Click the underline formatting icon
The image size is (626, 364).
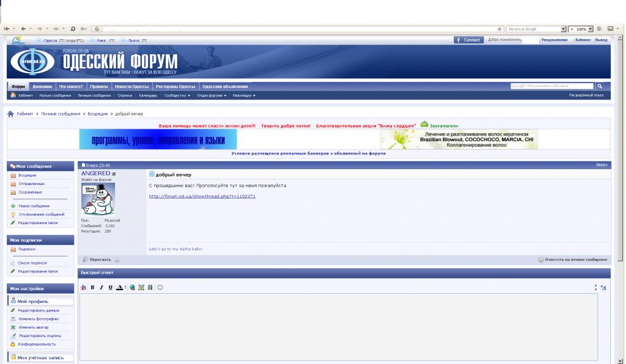pyautogui.click(x=109, y=287)
